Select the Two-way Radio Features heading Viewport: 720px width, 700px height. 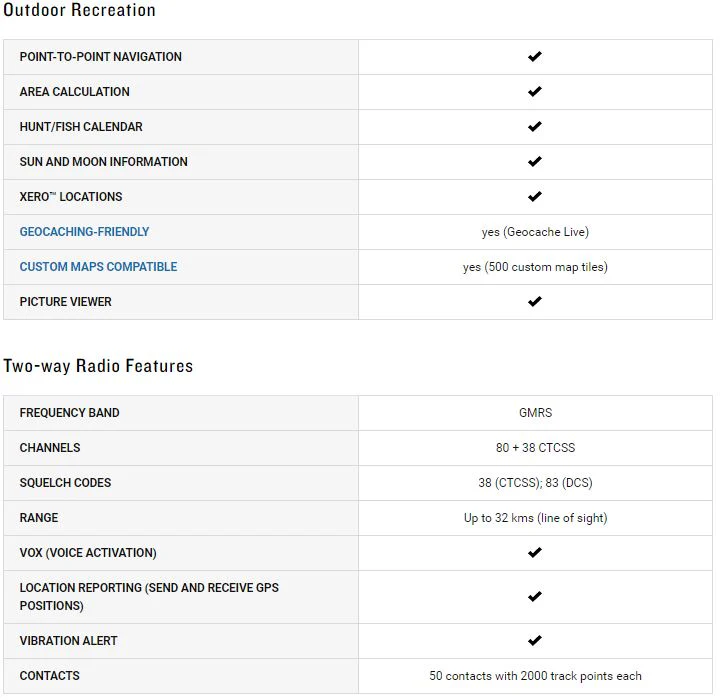click(98, 366)
